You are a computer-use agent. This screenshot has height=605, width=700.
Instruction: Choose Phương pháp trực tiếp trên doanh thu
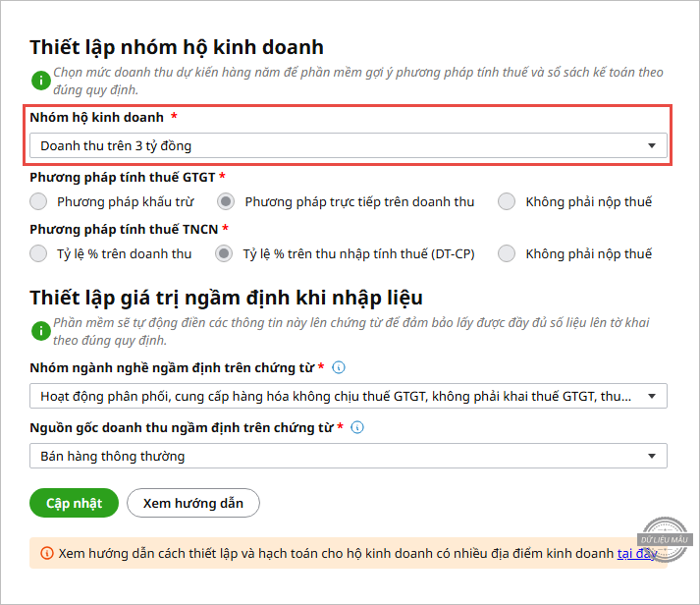click(x=226, y=201)
